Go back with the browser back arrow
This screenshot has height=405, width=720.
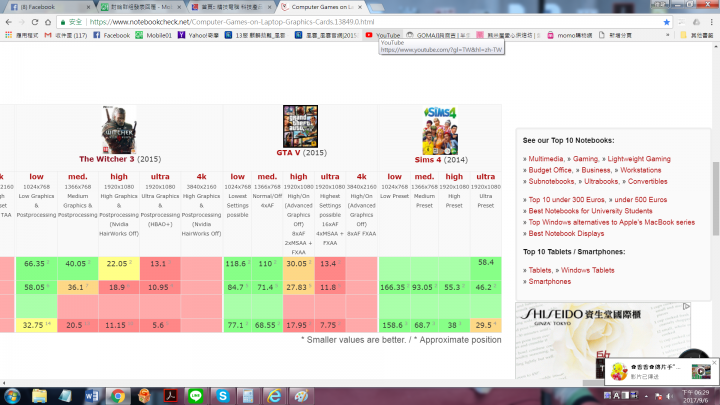point(9,22)
